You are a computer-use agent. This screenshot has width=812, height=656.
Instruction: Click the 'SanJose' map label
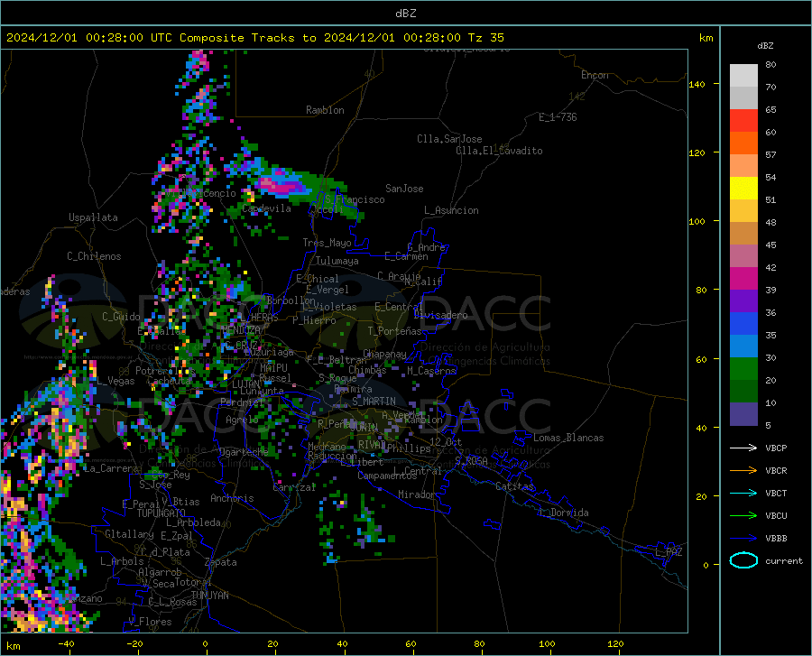pos(404,189)
